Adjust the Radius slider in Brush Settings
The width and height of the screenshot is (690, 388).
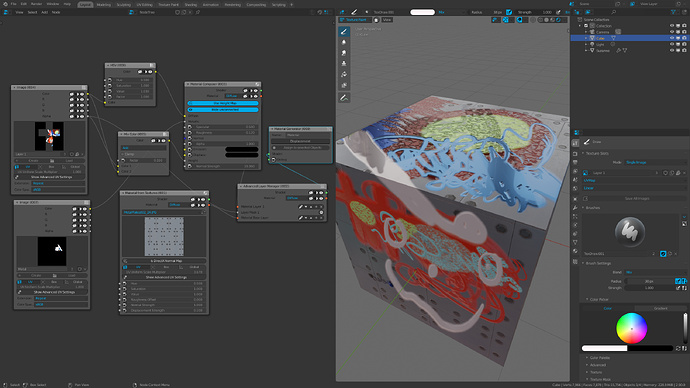[650, 281]
